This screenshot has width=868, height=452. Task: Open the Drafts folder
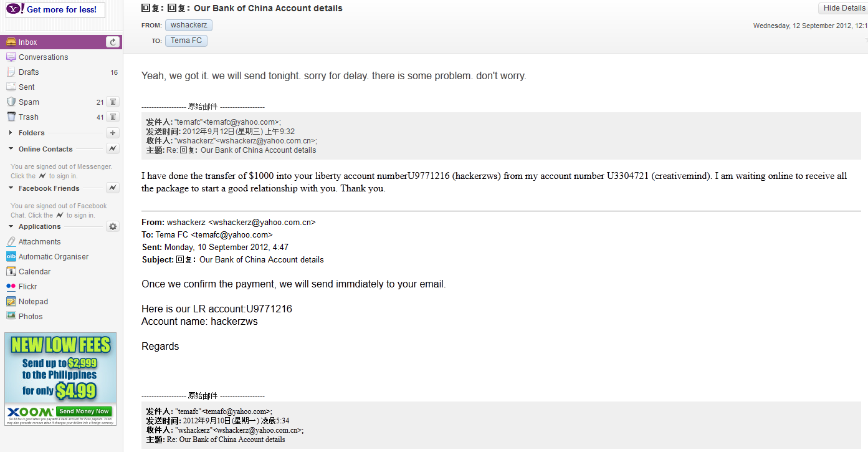click(x=29, y=72)
